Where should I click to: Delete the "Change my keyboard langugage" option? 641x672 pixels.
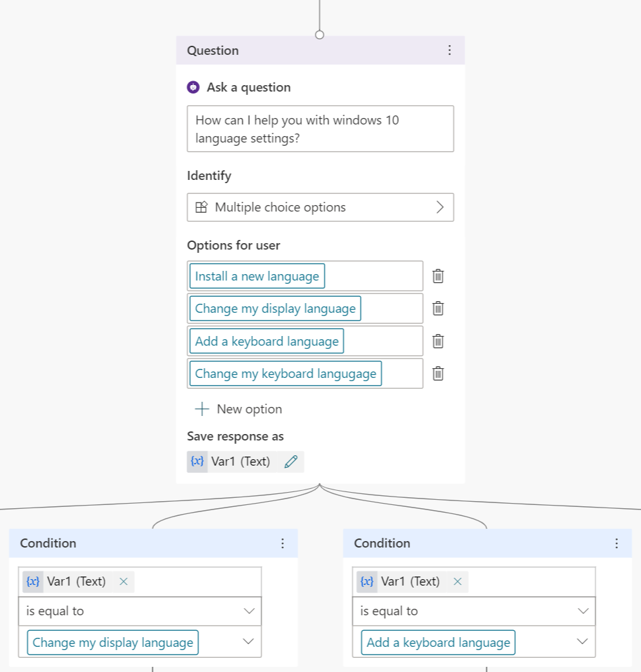tap(438, 373)
